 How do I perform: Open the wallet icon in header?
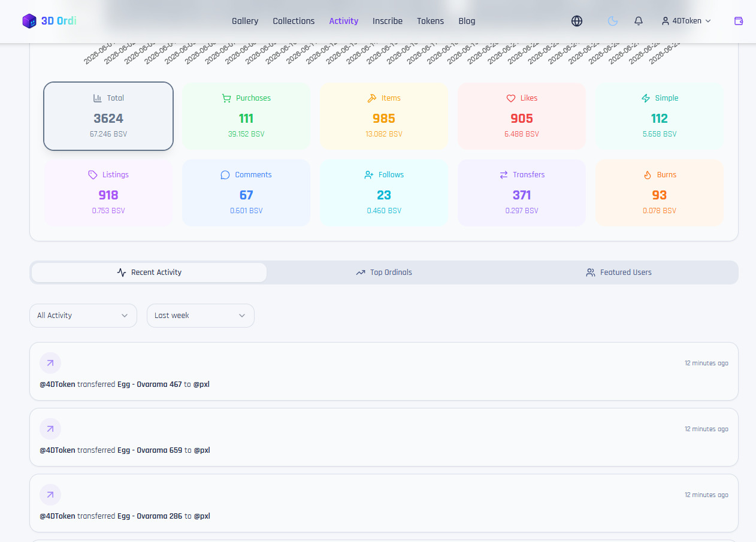click(x=739, y=21)
